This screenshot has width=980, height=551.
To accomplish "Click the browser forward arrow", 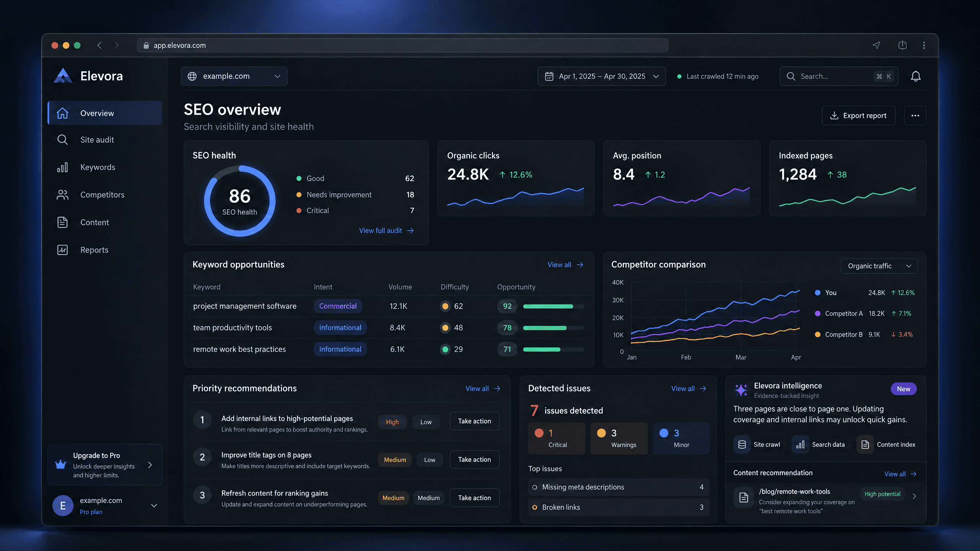I will (x=116, y=45).
